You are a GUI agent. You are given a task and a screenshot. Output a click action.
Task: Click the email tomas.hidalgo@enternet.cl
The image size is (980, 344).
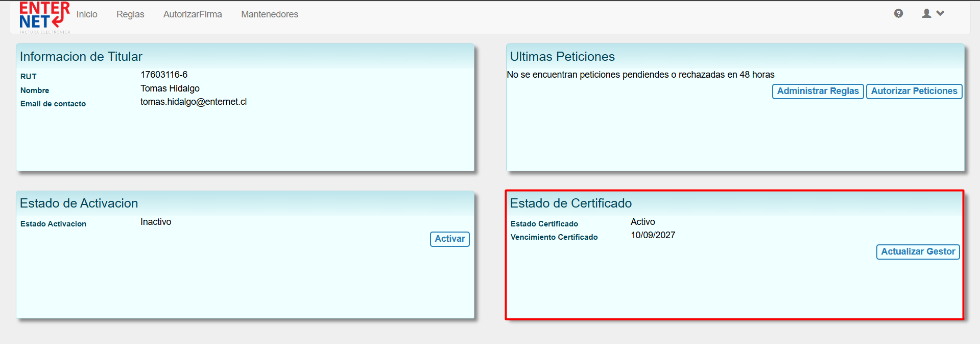pyautogui.click(x=194, y=102)
